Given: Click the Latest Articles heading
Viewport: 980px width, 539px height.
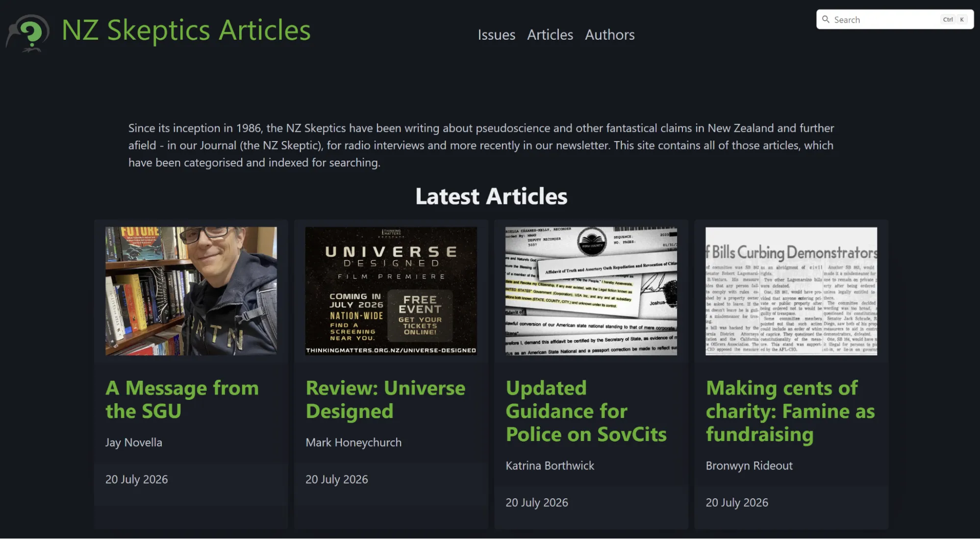Looking at the screenshot, I should coord(491,196).
